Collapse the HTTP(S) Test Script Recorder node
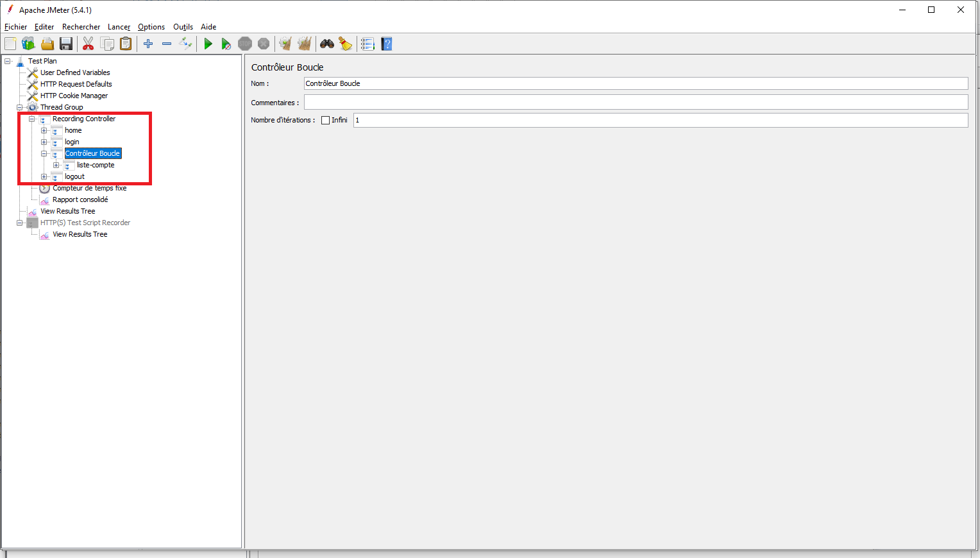Image resolution: width=980 pixels, height=558 pixels. coord(20,223)
